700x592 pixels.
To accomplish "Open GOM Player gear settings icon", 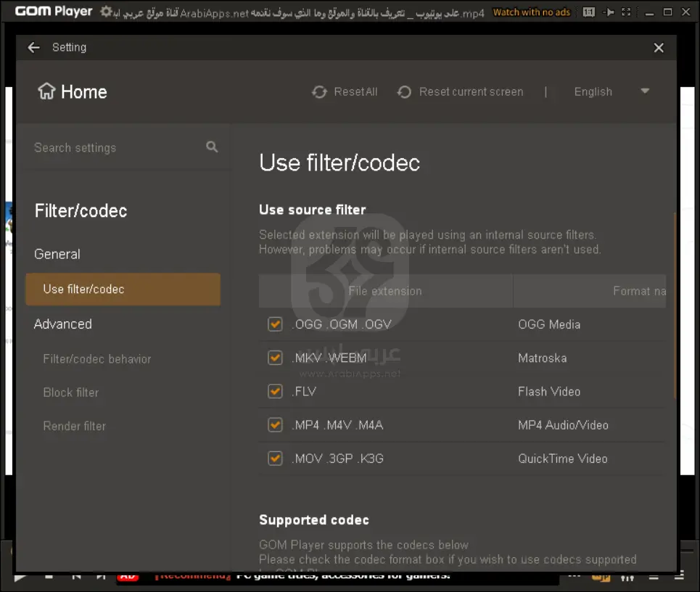I will [x=107, y=12].
